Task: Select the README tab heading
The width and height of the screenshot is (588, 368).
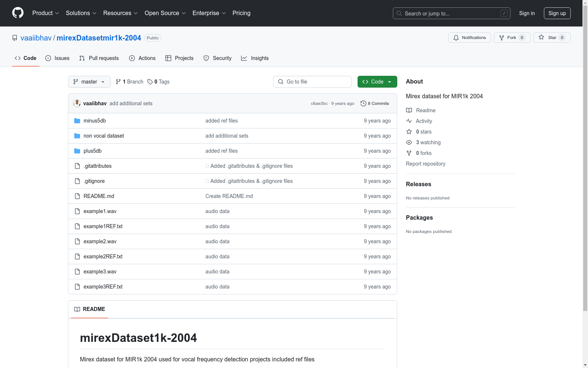Action: click(x=90, y=309)
